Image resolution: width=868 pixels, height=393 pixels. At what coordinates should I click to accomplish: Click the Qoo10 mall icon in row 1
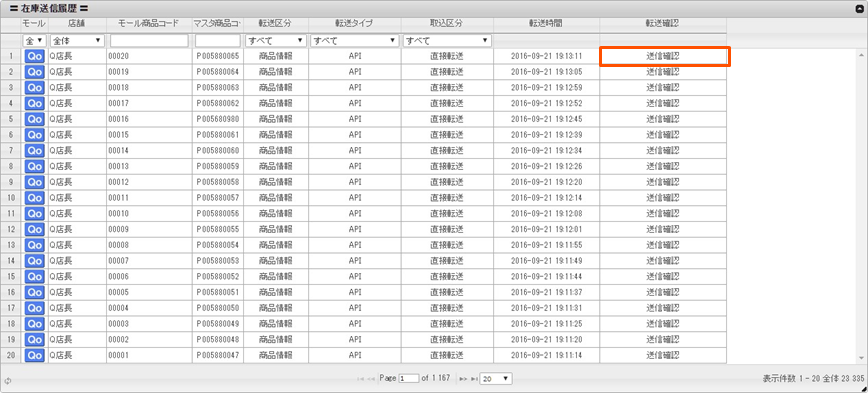pyautogui.click(x=34, y=56)
